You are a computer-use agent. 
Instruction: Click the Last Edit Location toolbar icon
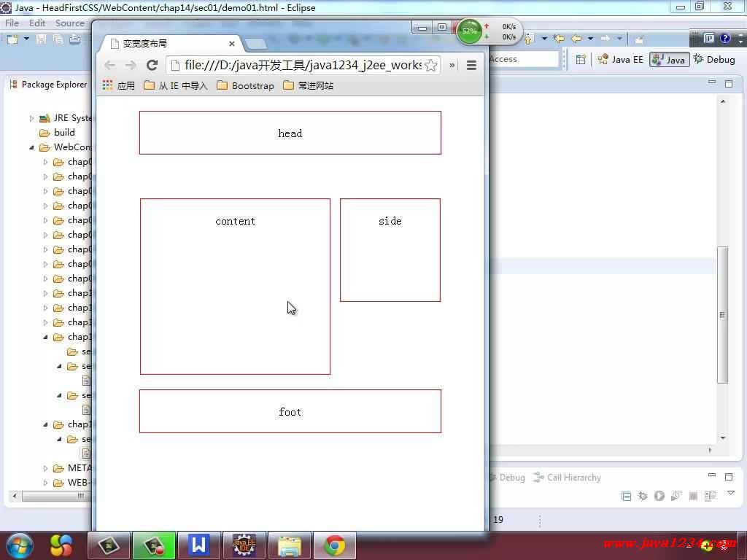point(559,39)
